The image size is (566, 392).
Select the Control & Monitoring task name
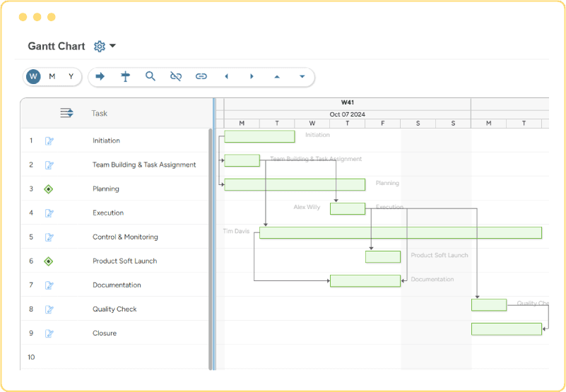tap(125, 237)
